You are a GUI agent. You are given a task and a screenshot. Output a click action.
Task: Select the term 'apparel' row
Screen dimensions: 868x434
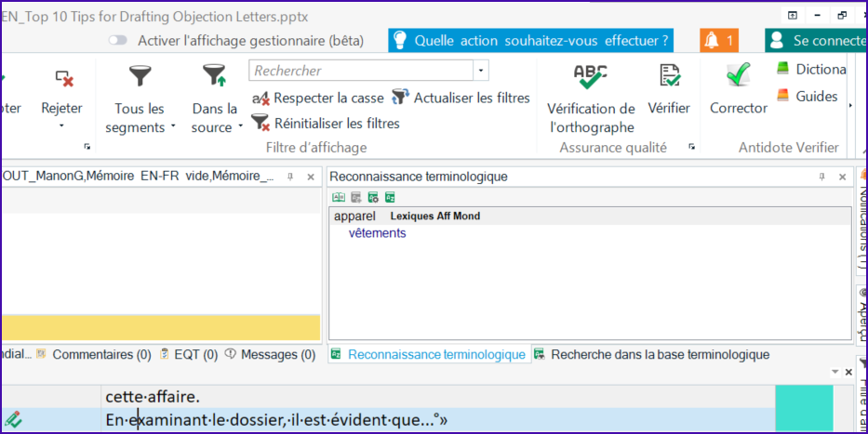pyautogui.click(x=590, y=217)
